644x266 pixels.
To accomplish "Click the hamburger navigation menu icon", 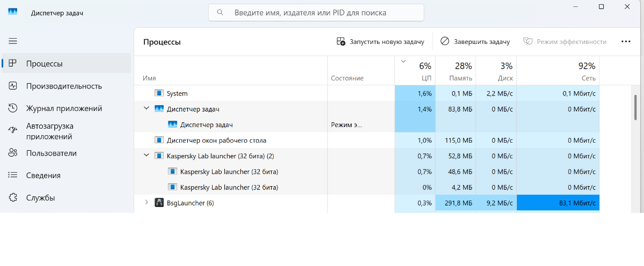I will pos(13,41).
